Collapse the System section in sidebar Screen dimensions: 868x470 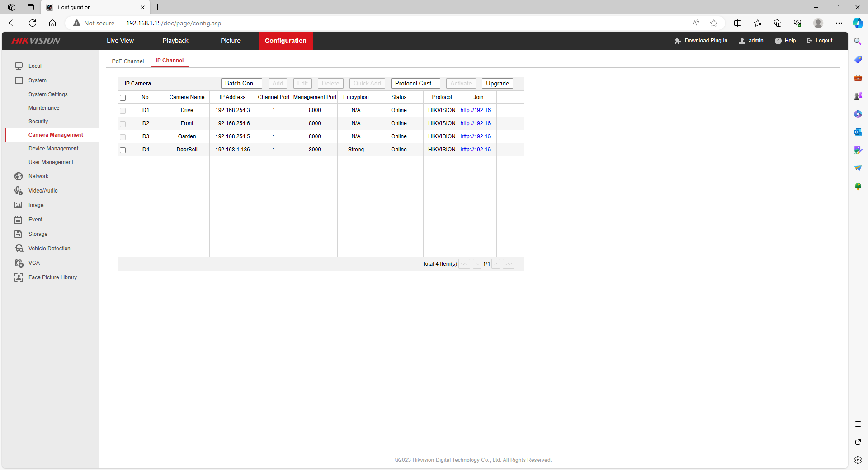pos(37,80)
